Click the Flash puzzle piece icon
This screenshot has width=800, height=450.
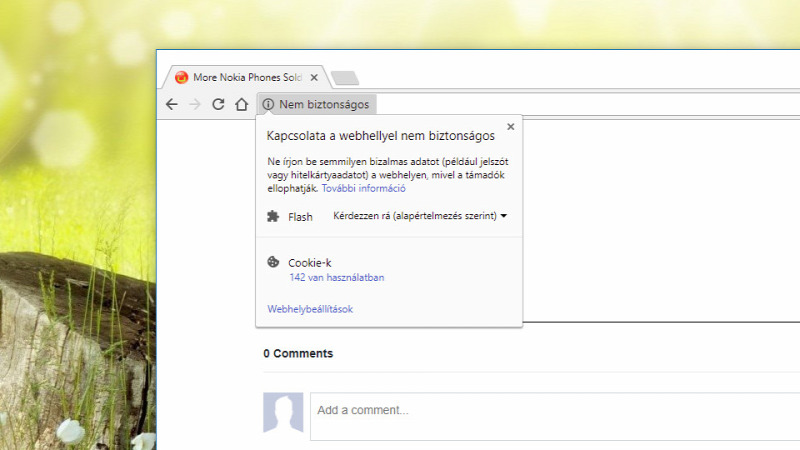click(273, 216)
